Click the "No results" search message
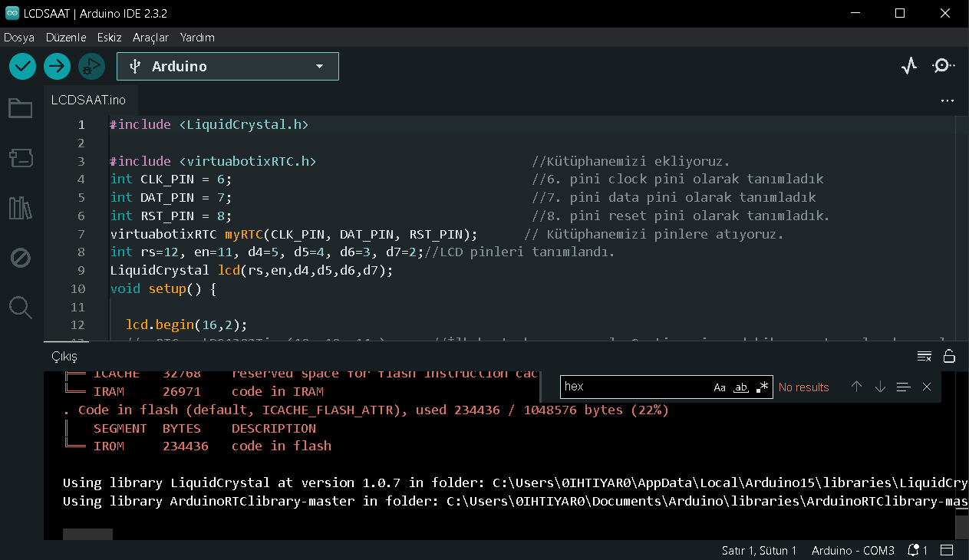Image resolution: width=969 pixels, height=560 pixels. (803, 387)
